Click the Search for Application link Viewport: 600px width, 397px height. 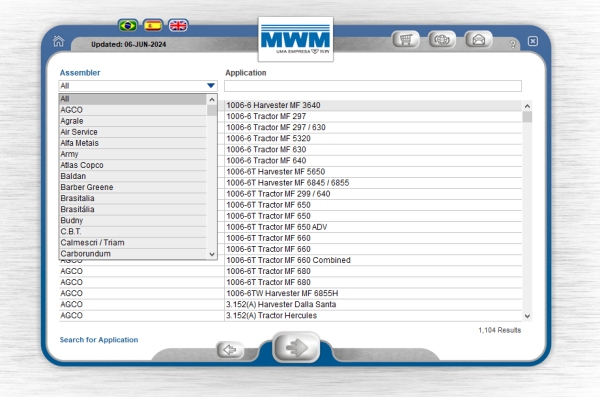(99, 340)
